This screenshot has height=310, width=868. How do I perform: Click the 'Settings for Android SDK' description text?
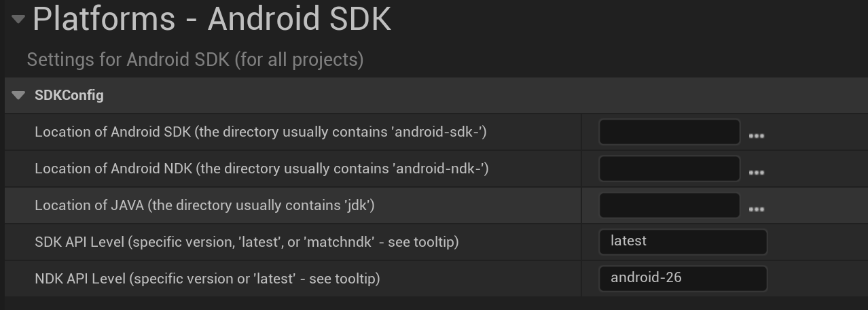point(195,60)
